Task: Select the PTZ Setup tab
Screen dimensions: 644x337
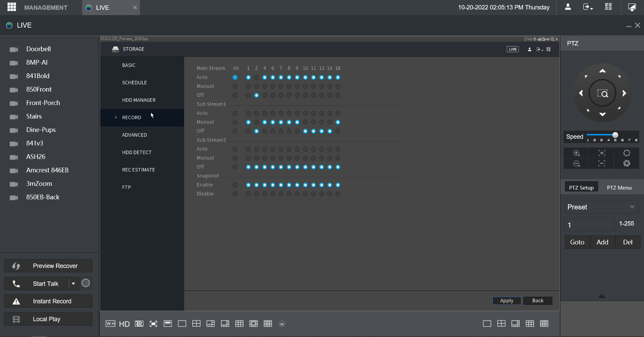Action: [x=581, y=188]
